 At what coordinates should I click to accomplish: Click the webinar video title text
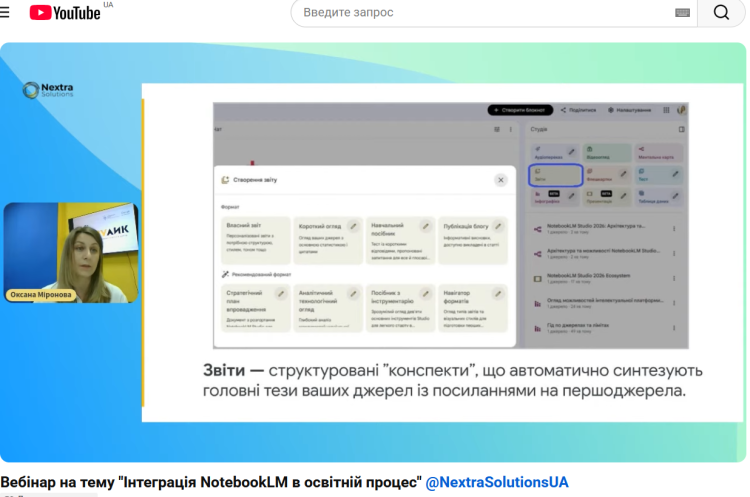(x=211, y=482)
